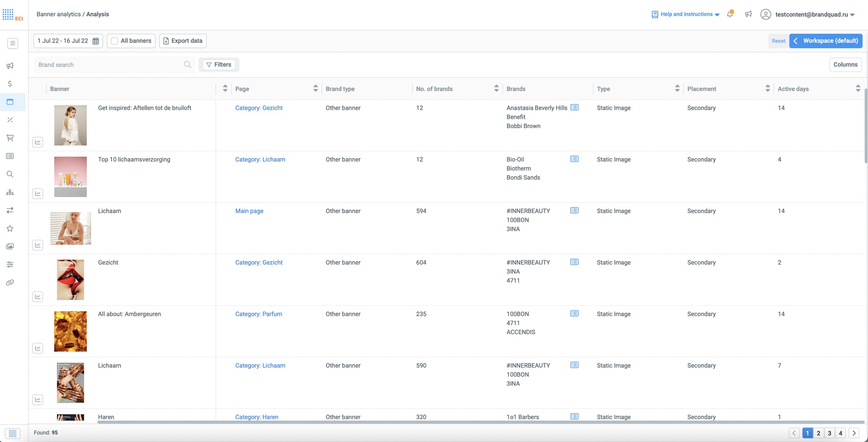This screenshot has height=442, width=868.
Task: Open the banner analytics sidebar icon
Action: point(10,102)
